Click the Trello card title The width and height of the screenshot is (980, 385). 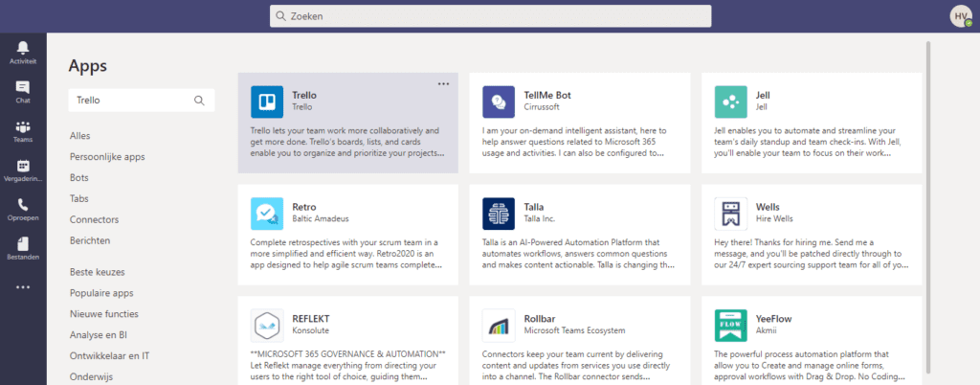point(304,96)
